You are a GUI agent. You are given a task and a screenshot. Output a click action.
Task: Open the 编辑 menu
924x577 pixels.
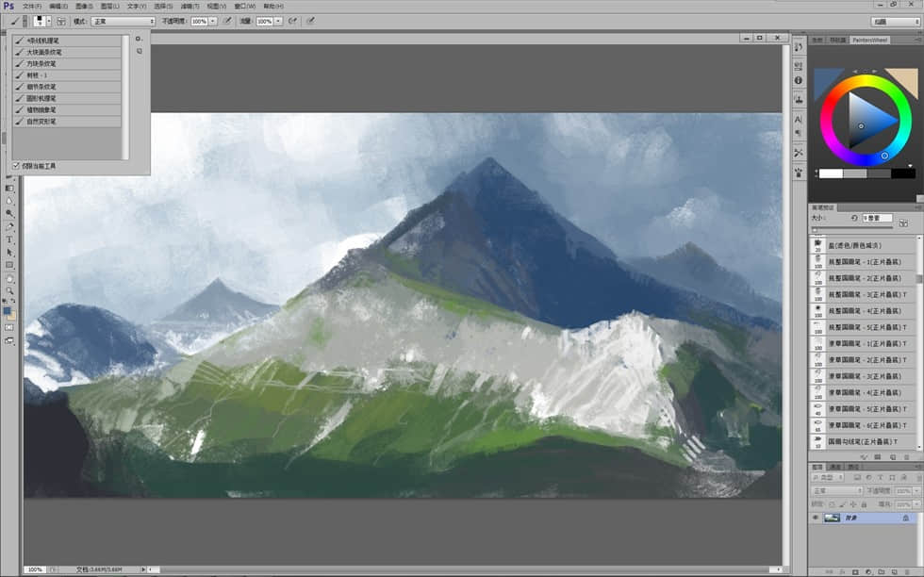58,6
